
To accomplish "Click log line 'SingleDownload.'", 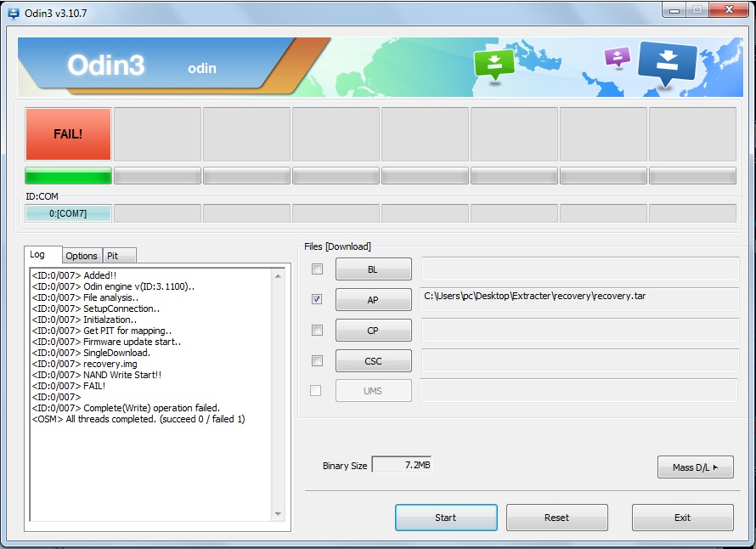I will click(x=91, y=353).
